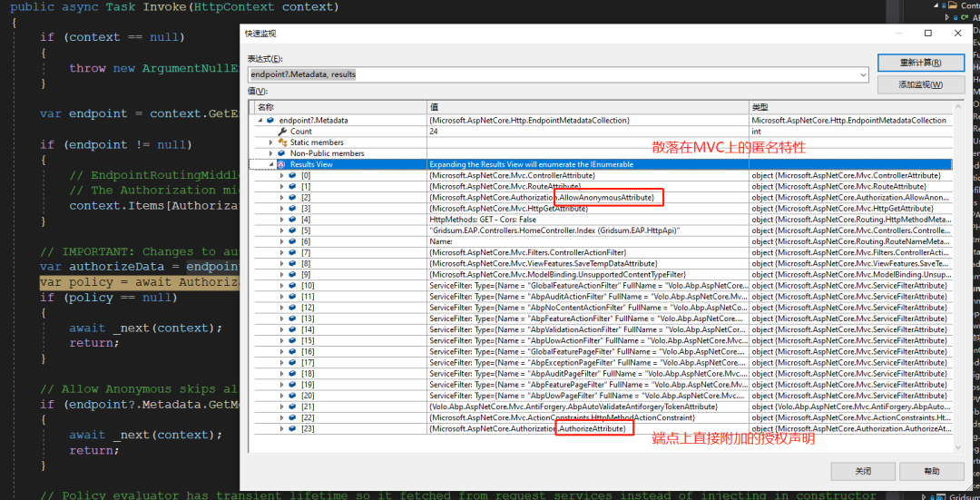Select the AbpUowActionFilter value in row [15]
980x500 pixels.
(x=588, y=340)
